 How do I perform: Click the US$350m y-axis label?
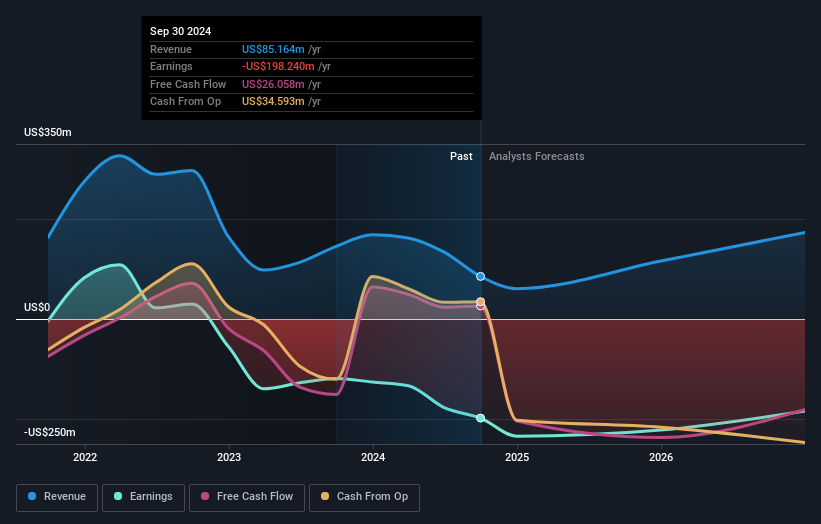[48, 132]
